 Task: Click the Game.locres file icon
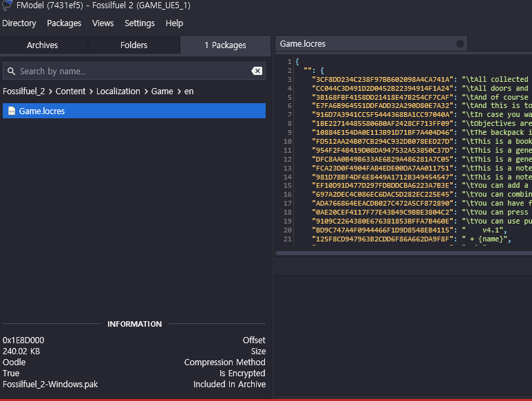(11, 111)
